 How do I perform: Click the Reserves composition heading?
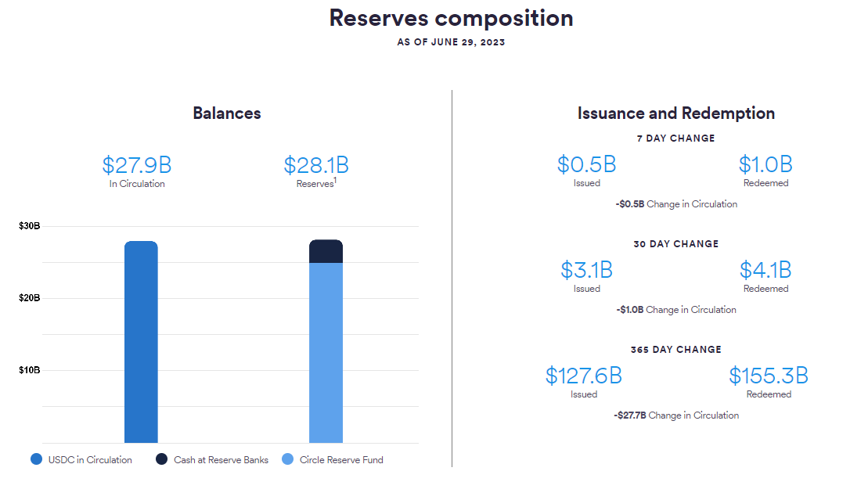pos(451,18)
